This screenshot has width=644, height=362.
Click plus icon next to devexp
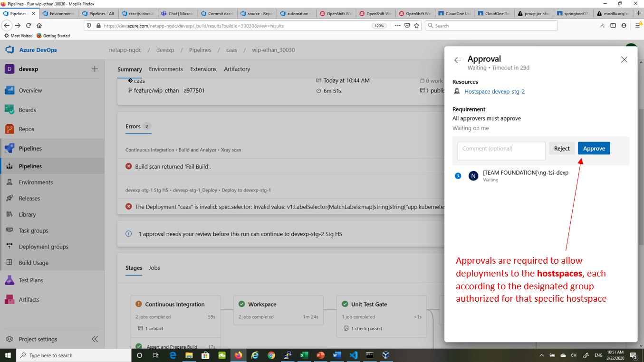point(95,69)
